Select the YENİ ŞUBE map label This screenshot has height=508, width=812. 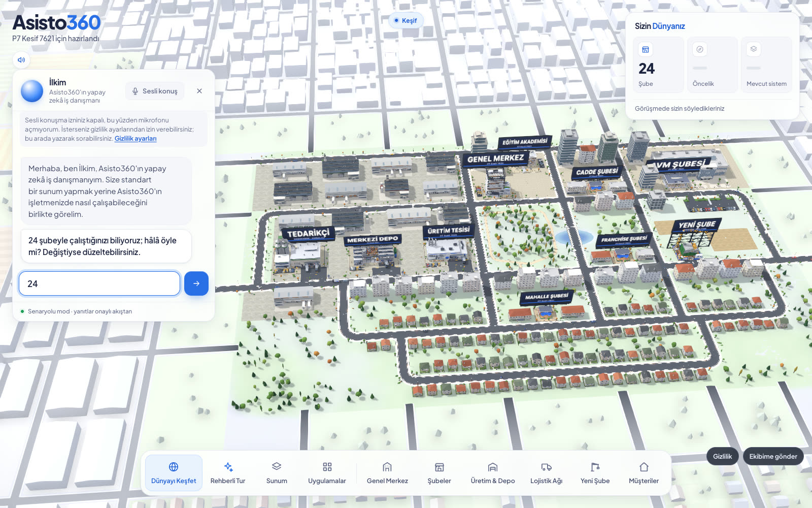click(x=697, y=225)
